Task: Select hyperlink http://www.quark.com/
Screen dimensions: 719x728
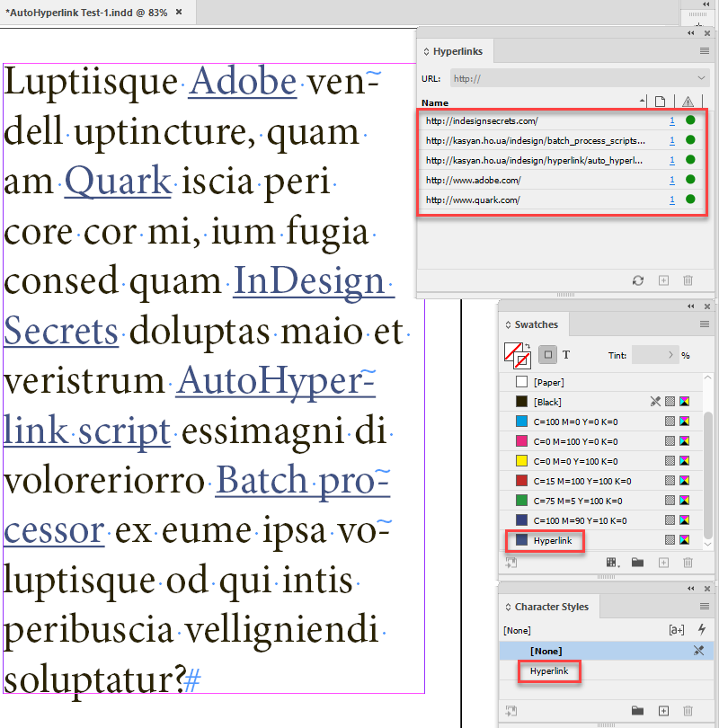Action: (x=562, y=200)
